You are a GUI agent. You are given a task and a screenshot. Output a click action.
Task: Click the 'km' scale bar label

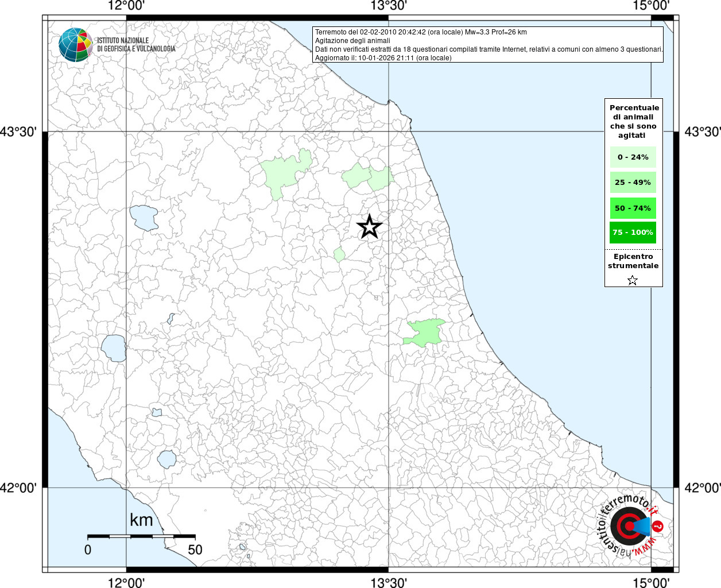point(141,520)
